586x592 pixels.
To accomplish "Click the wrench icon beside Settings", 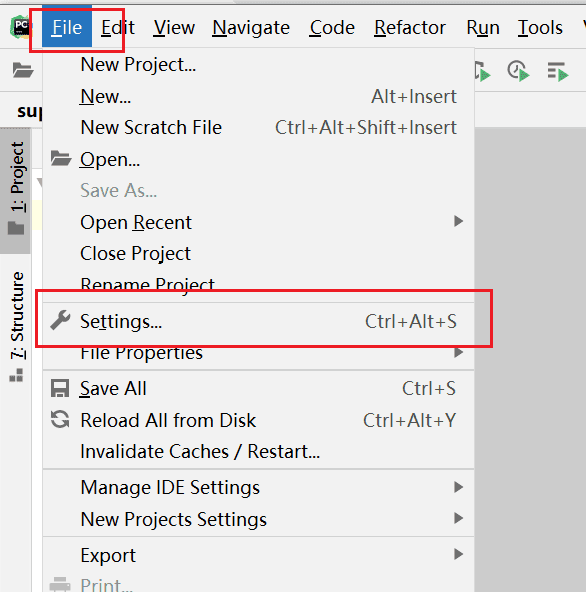I will pyautogui.click(x=60, y=321).
